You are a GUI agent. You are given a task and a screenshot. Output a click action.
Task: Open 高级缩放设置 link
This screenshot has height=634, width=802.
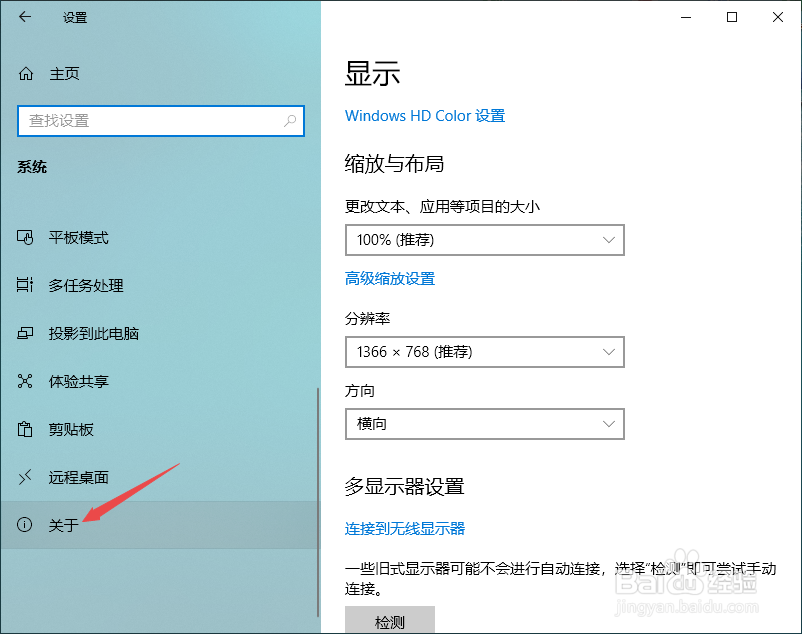click(x=390, y=279)
